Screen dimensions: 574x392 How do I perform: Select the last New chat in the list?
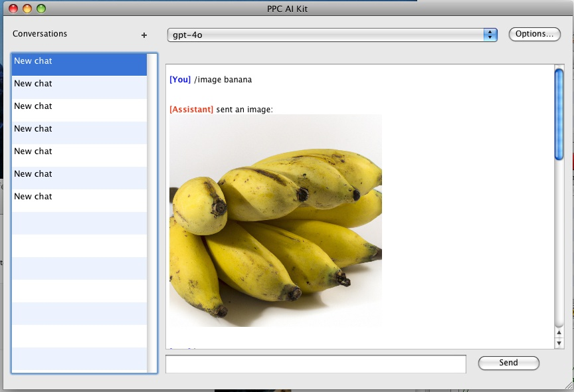pos(79,201)
